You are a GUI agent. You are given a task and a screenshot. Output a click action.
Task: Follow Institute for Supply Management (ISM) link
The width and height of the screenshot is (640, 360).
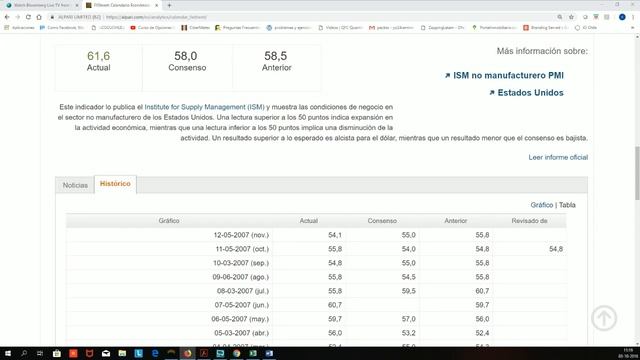pyautogui.click(x=204, y=107)
